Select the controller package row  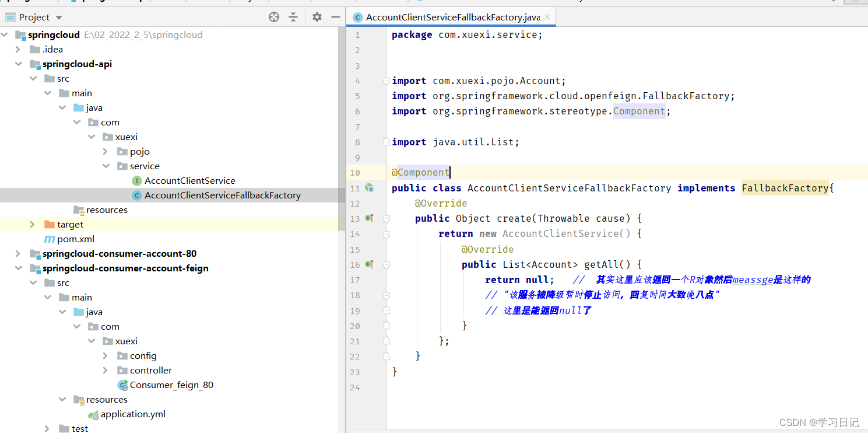coord(169,371)
